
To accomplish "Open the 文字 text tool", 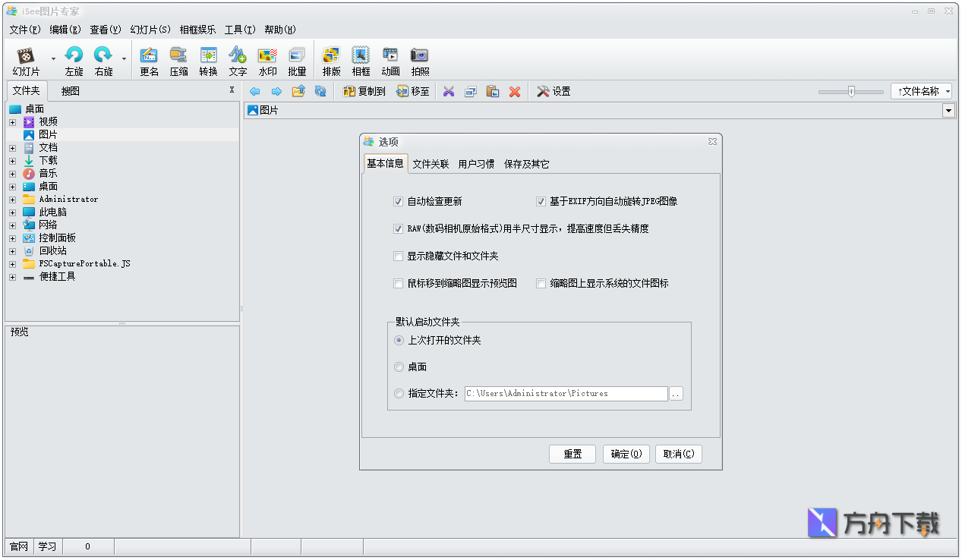I will [x=238, y=61].
